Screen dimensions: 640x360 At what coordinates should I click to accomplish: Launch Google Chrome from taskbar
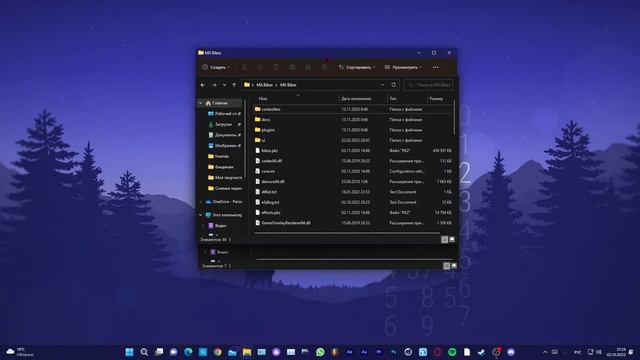(218, 352)
